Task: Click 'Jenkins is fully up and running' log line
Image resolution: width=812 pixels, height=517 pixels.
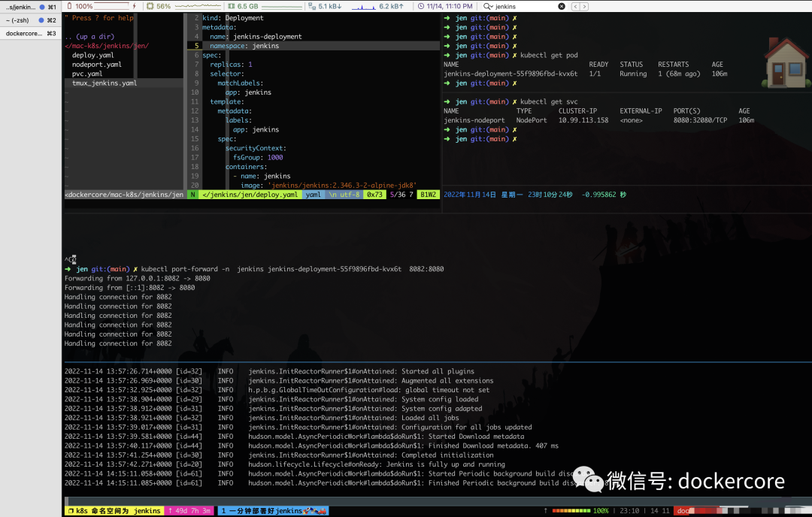Action: 285,464
